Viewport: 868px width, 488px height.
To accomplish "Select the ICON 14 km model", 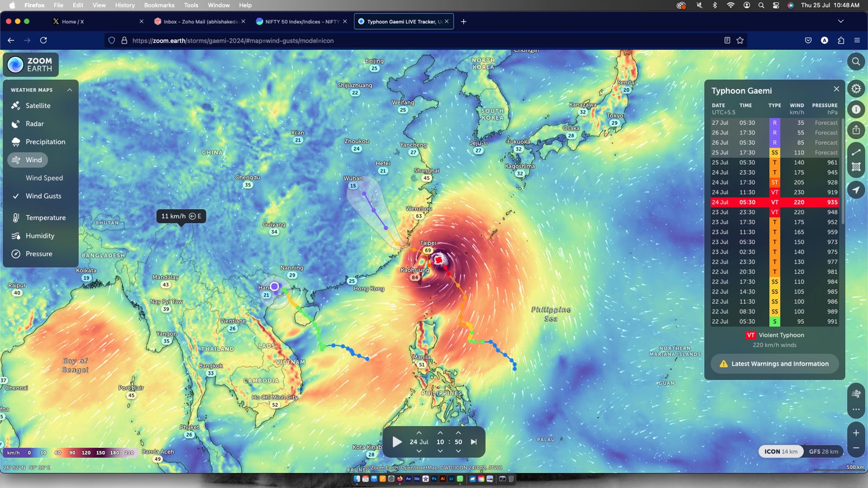I will [x=781, y=451].
